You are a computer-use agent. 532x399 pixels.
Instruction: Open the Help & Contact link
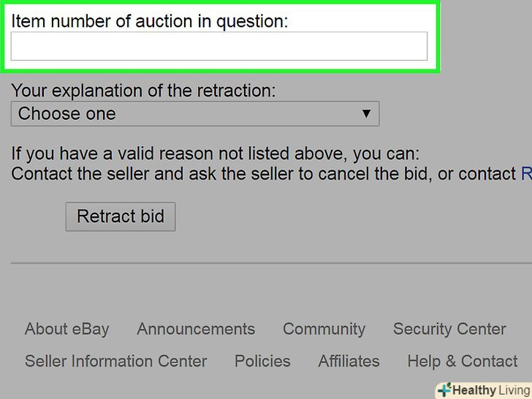click(x=463, y=361)
